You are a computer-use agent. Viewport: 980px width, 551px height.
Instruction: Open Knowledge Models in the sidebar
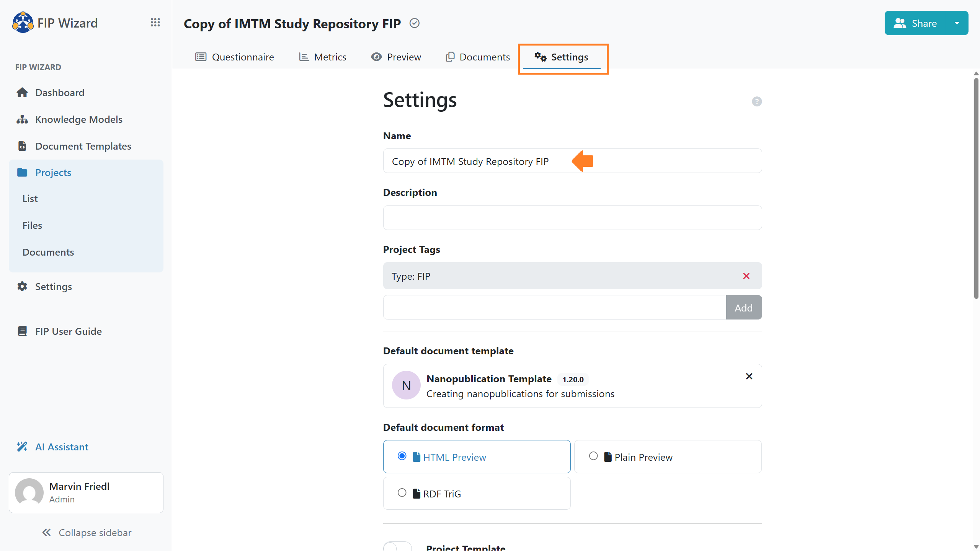(x=86, y=119)
